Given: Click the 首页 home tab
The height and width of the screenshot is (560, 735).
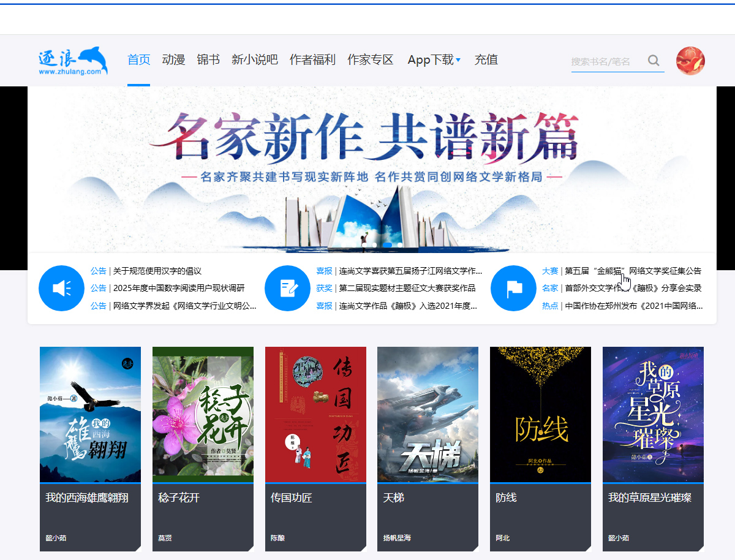Looking at the screenshot, I should (x=138, y=60).
